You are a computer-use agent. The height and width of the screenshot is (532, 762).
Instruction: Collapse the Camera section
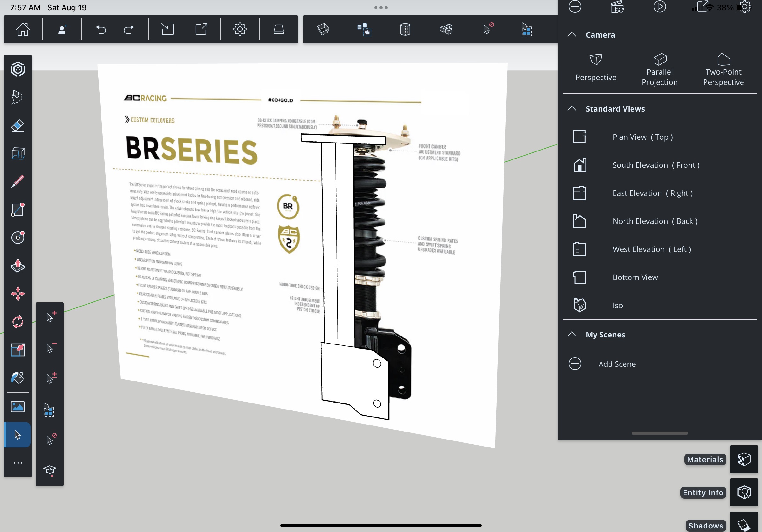pos(572,34)
